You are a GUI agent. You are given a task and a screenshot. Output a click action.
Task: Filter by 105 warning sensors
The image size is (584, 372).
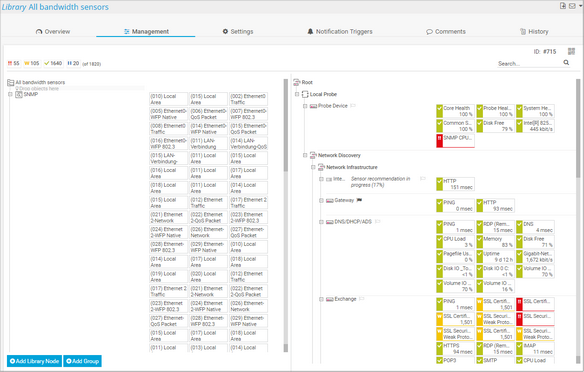pos(32,63)
